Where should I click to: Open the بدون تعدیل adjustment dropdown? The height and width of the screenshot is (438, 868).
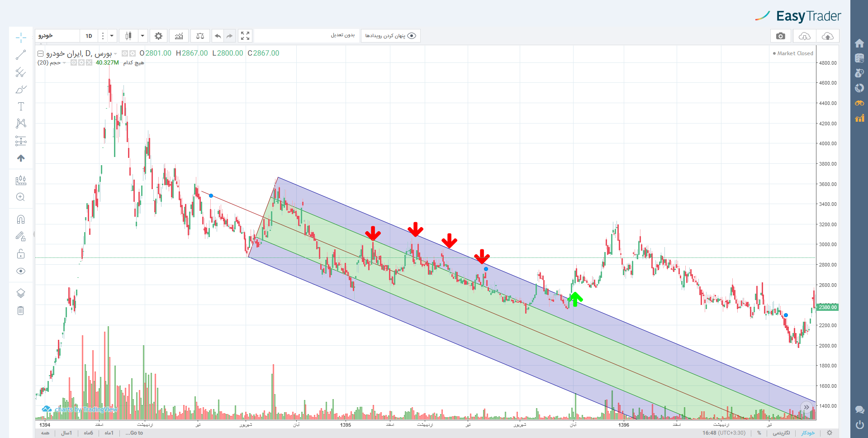pos(307,36)
